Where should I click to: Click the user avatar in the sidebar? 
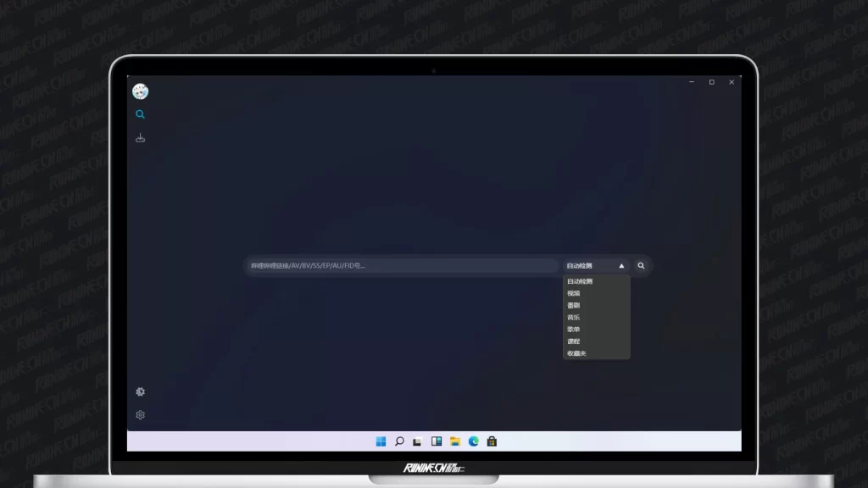point(140,91)
